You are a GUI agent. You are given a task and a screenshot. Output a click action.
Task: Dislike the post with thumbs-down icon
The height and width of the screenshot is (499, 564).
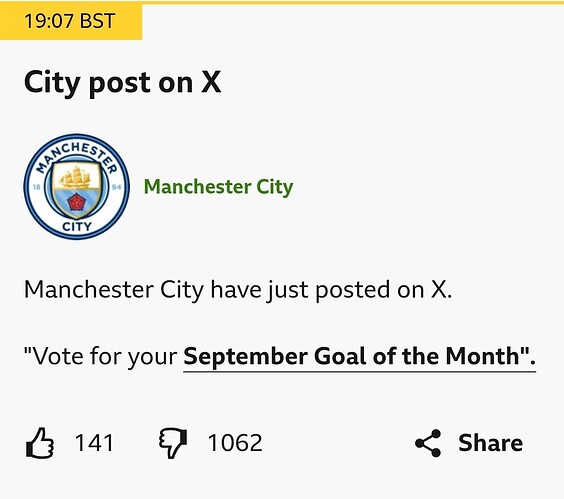(173, 443)
